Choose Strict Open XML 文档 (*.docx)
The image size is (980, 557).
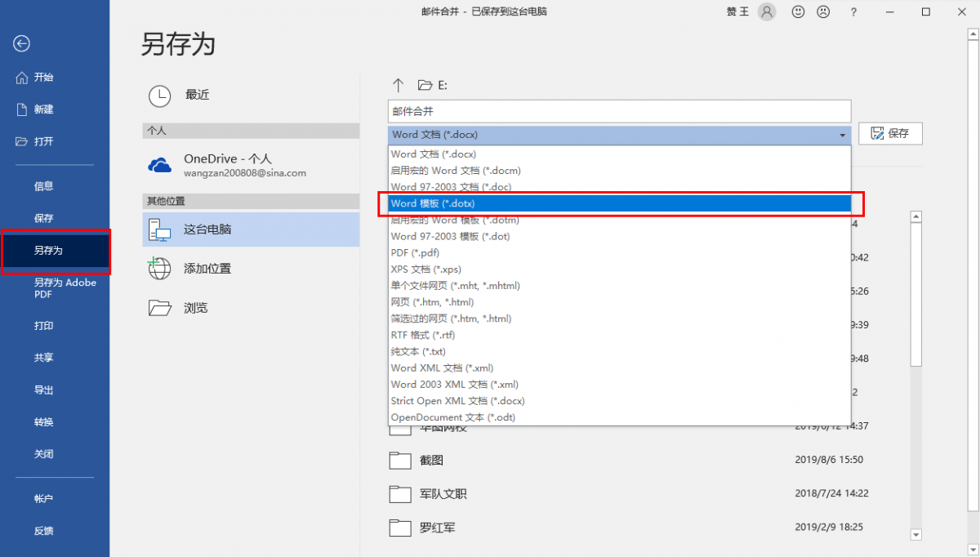[x=620, y=401]
